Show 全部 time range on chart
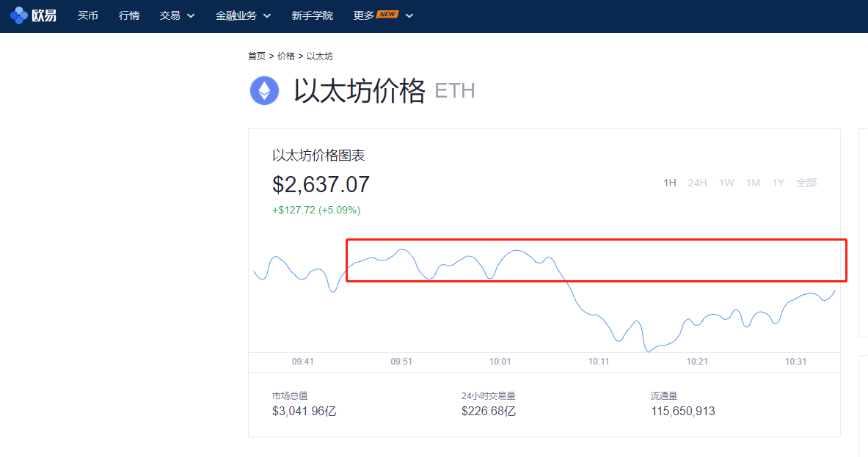 pyautogui.click(x=806, y=183)
